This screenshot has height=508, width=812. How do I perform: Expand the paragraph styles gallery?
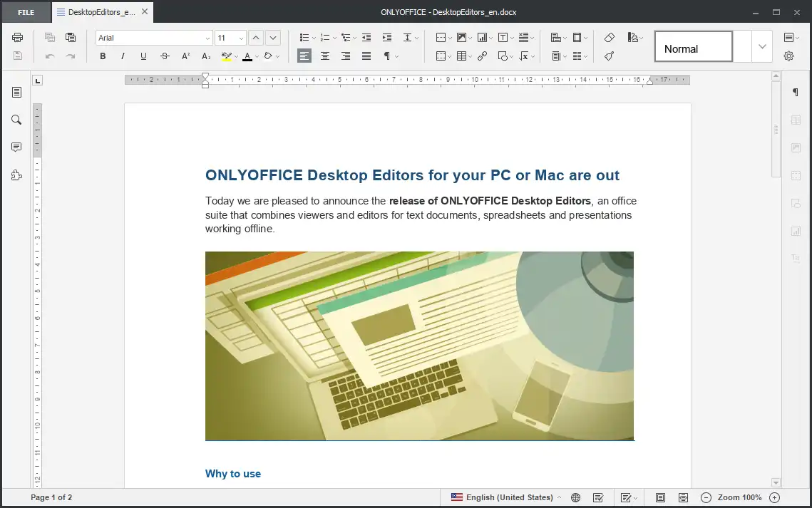(762, 46)
